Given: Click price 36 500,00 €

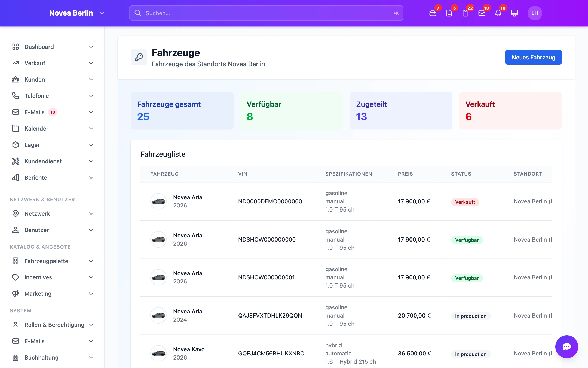Looking at the screenshot, I should 415,354.
